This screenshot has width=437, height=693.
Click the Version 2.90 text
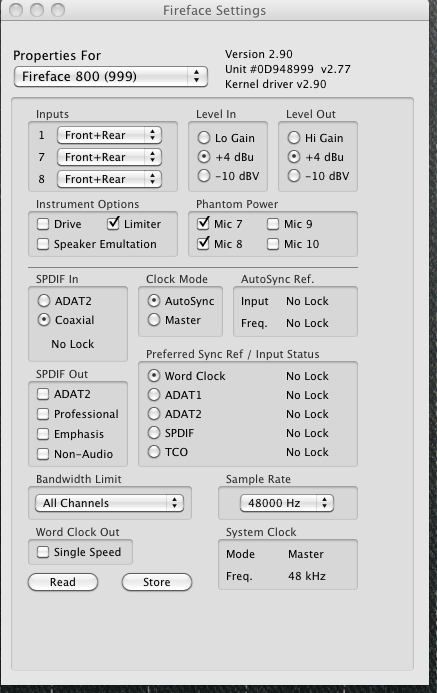[x=258, y=54]
